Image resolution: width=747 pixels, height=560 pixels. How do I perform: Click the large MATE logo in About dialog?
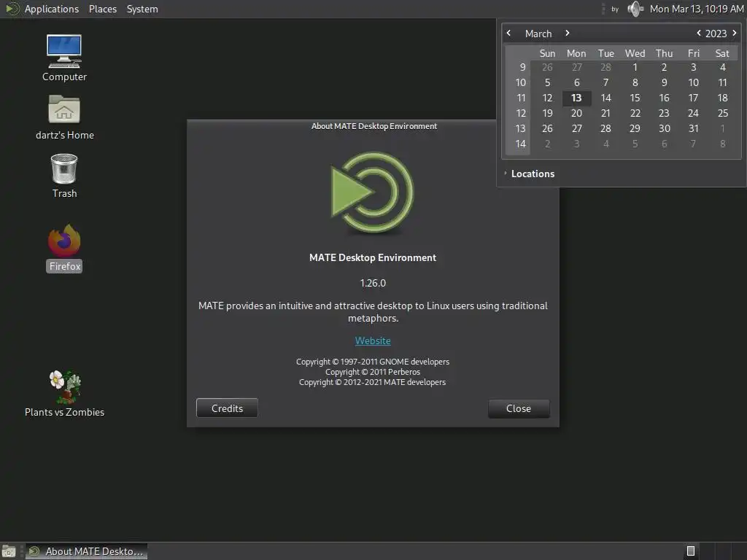[x=373, y=192]
